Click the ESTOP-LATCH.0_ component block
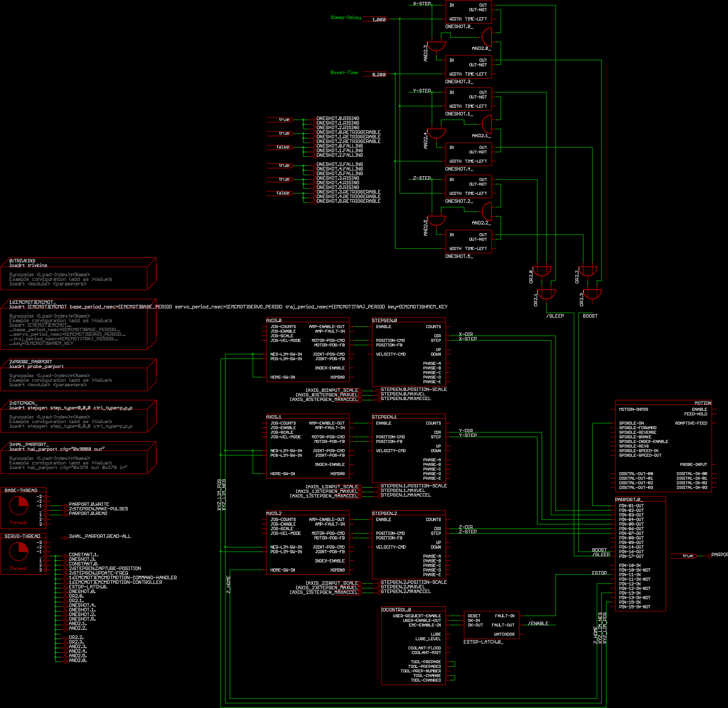The image size is (728, 708). point(491,625)
